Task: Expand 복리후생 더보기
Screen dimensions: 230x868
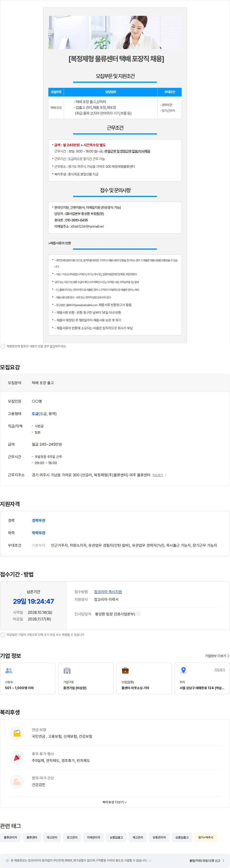Action: click(115, 802)
